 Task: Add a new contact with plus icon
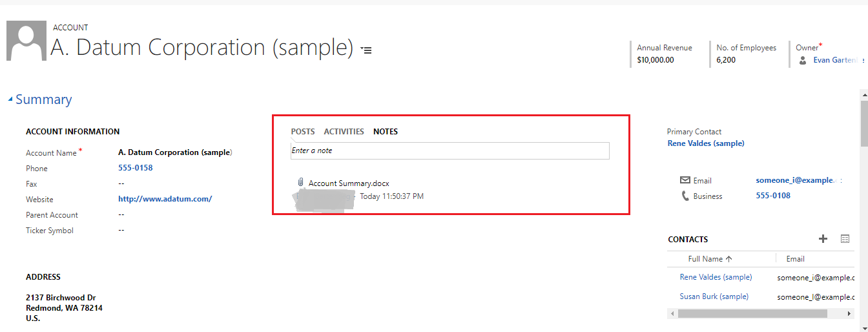coord(823,239)
